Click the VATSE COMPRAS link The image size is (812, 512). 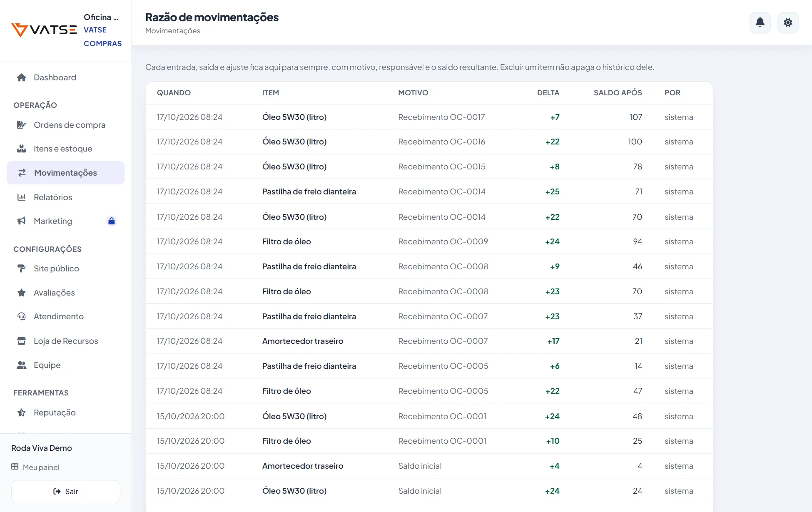point(103,37)
